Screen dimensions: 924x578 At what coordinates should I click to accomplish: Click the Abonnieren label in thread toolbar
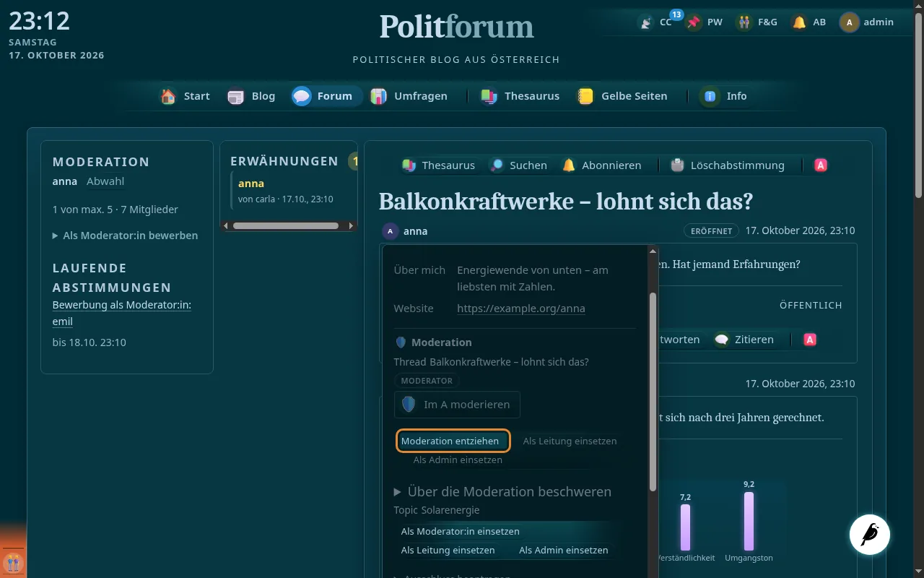coord(611,165)
